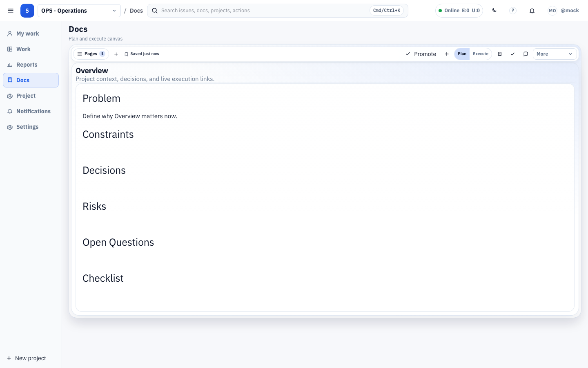Image resolution: width=588 pixels, height=368 pixels.
Task: Open the notifications bell
Action: 532,10
